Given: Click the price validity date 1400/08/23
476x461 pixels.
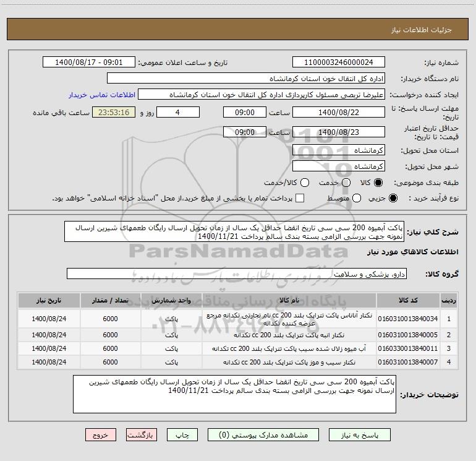Looking at the screenshot, I should pyautogui.click(x=339, y=132).
